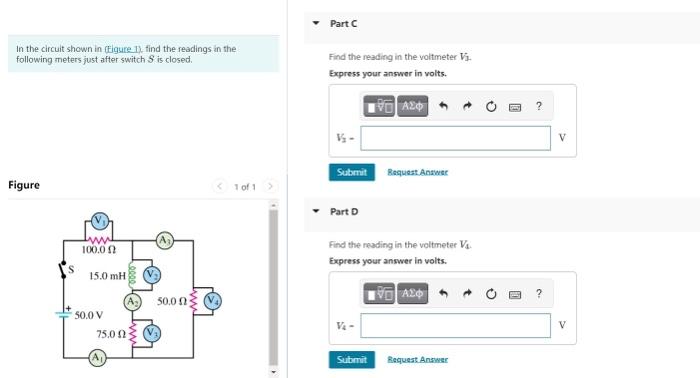Open keyboard shortcuts icon in Part C toolbar

(515, 107)
